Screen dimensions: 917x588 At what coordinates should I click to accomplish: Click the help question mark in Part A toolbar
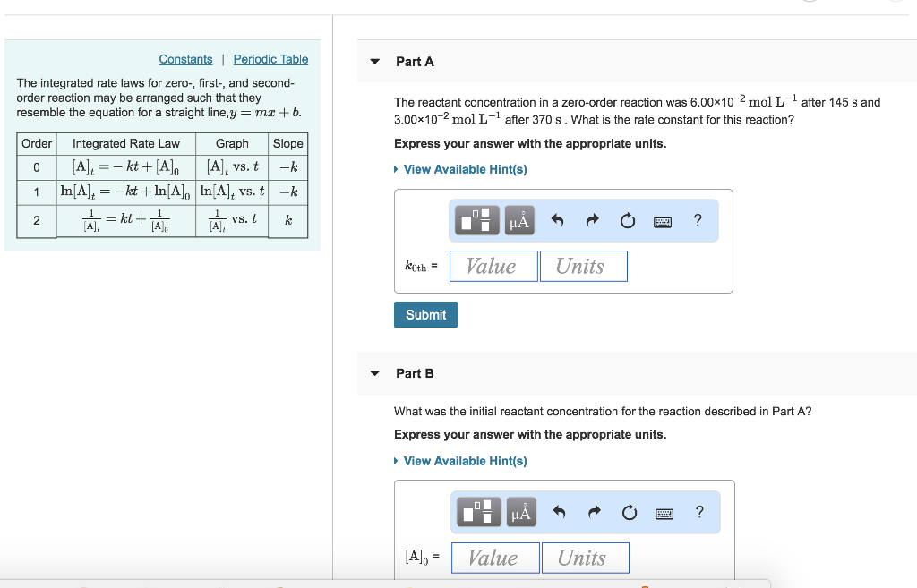(697, 220)
